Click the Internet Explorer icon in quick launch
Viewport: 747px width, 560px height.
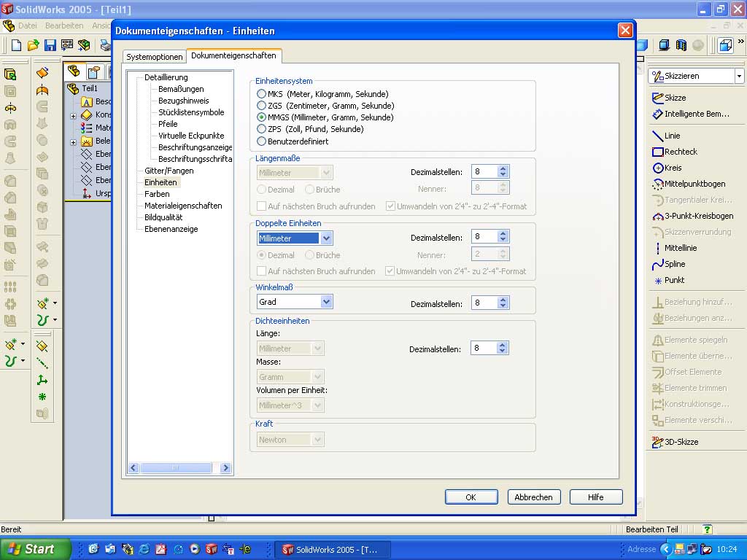click(x=144, y=549)
